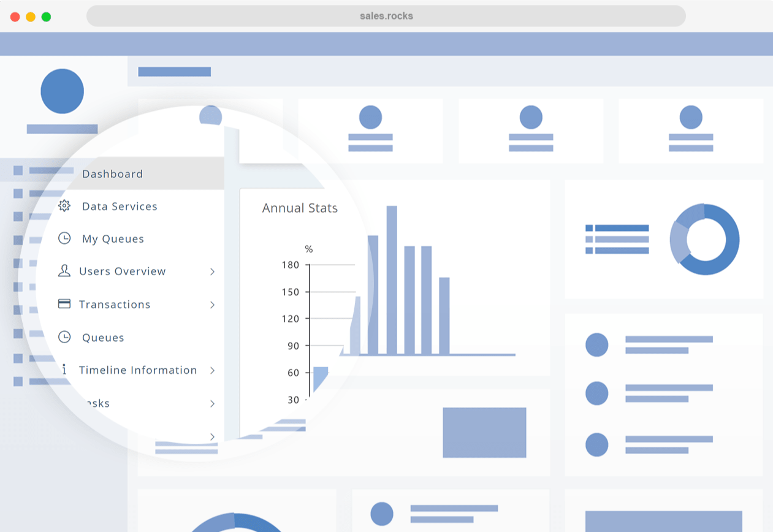Click the large profile avatar in the sidebar

click(x=62, y=91)
